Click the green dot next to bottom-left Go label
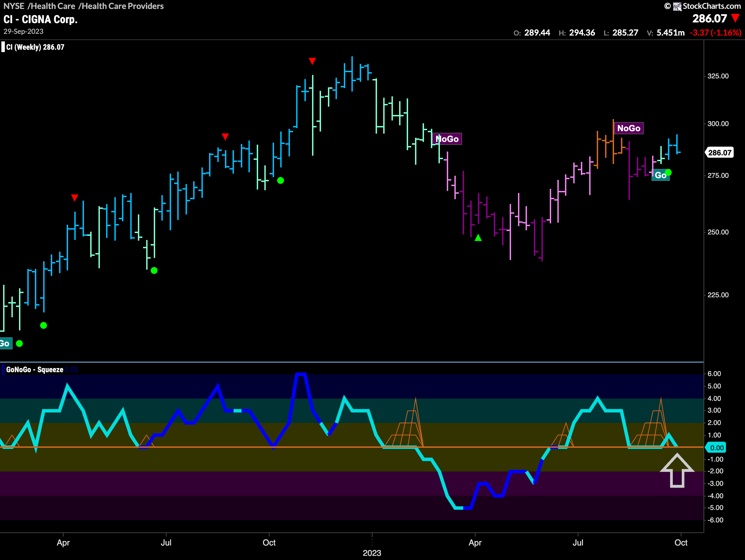The width and height of the screenshot is (745, 560). [19, 344]
